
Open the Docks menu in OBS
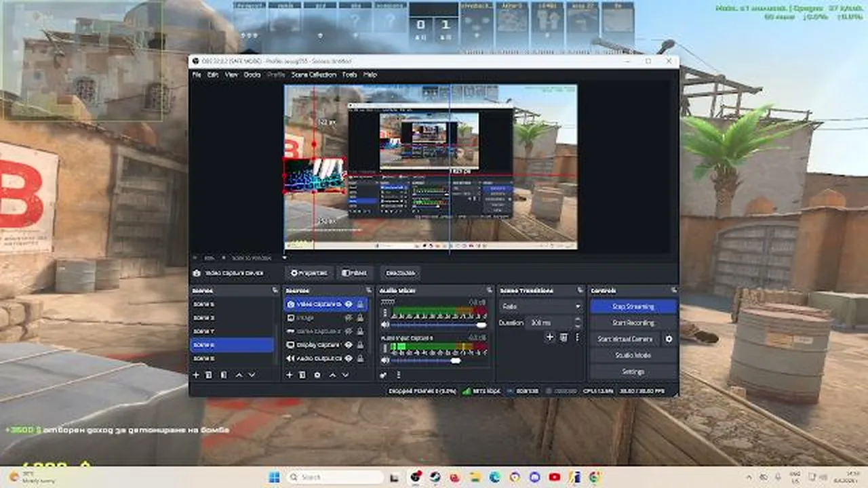coord(252,75)
